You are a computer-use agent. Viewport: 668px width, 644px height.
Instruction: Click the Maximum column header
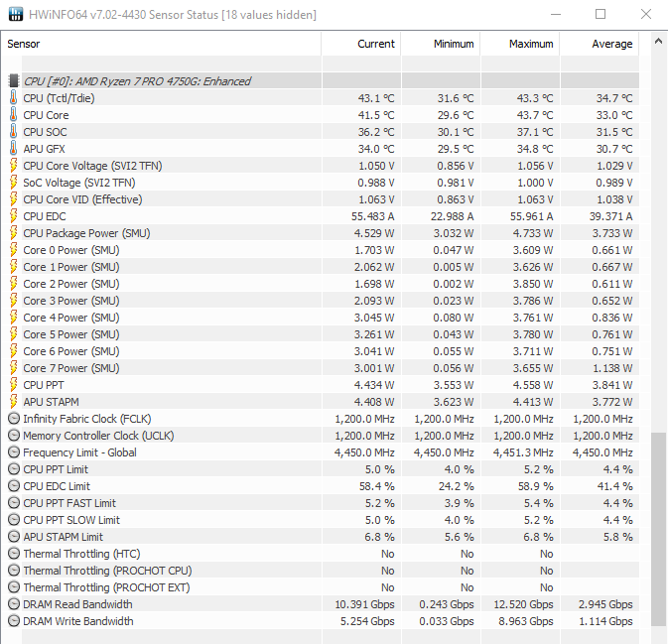tap(520, 44)
